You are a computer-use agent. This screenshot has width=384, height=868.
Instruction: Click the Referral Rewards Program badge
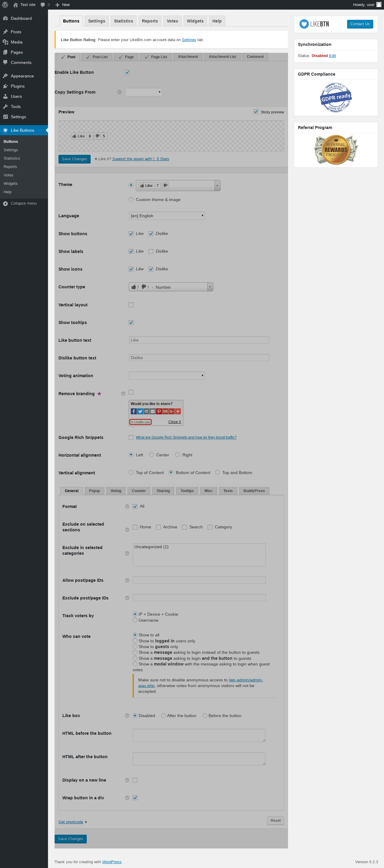pos(336,150)
